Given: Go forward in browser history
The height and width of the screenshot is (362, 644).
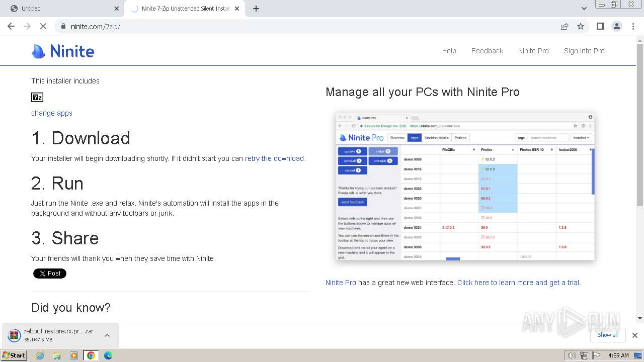Looking at the screenshot, I should point(27,26).
